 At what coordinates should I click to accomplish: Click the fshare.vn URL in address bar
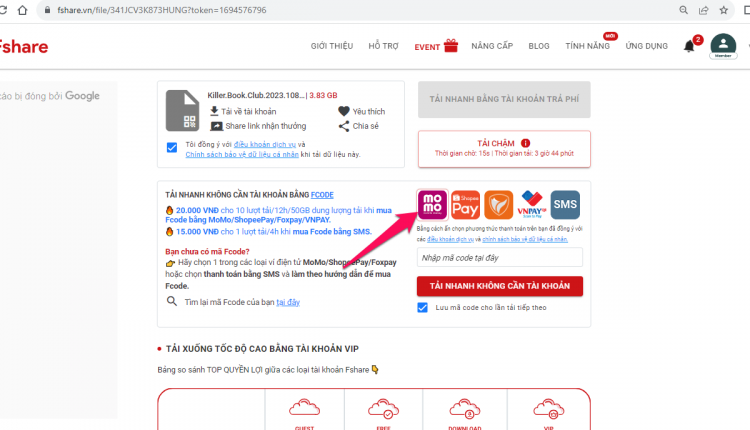pos(162,10)
